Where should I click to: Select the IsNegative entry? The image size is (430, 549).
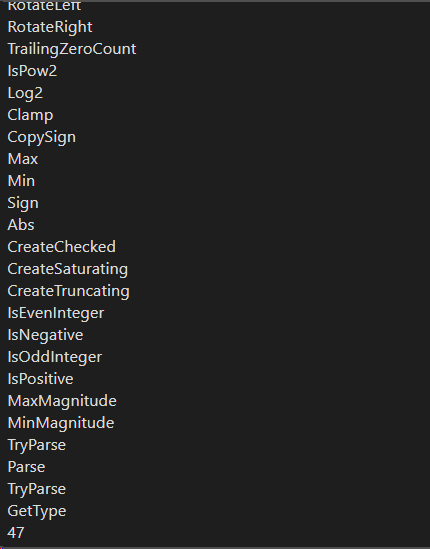tap(46, 335)
